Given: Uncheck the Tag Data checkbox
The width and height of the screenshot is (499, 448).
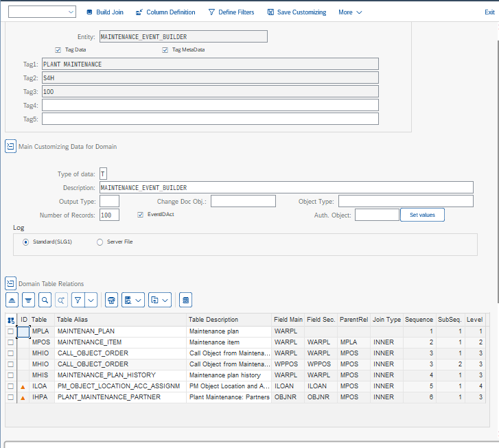Looking at the screenshot, I should pos(58,50).
